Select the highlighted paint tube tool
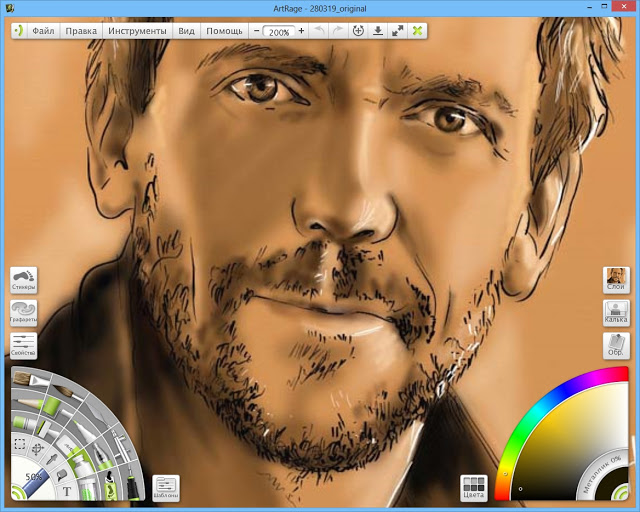 81,463
